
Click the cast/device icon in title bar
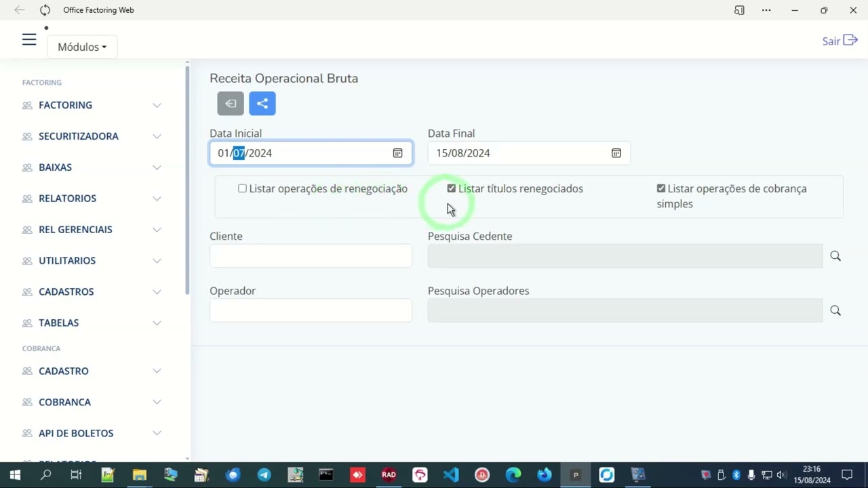click(739, 10)
